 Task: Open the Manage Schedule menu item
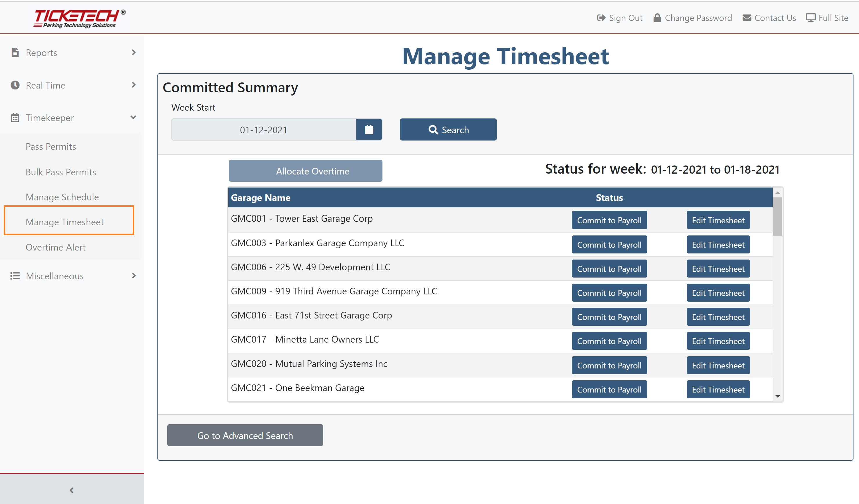coord(62,197)
